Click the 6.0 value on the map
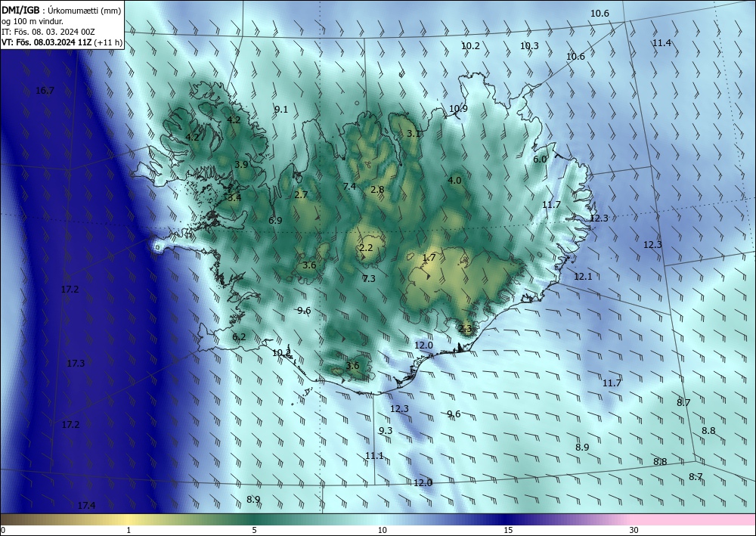The image size is (756, 536). click(x=540, y=159)
